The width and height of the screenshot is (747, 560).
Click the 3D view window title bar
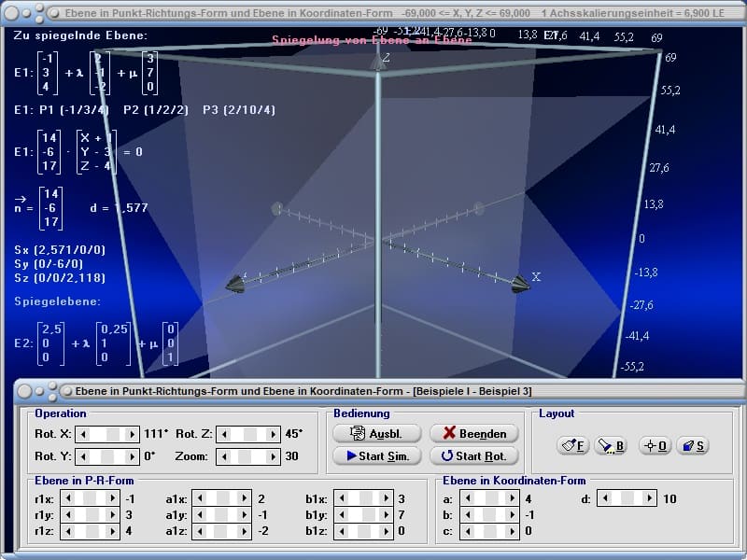point(373,13)
